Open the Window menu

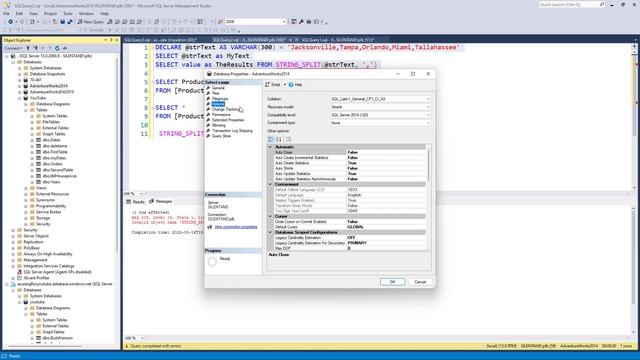click(x=86, y=13)
